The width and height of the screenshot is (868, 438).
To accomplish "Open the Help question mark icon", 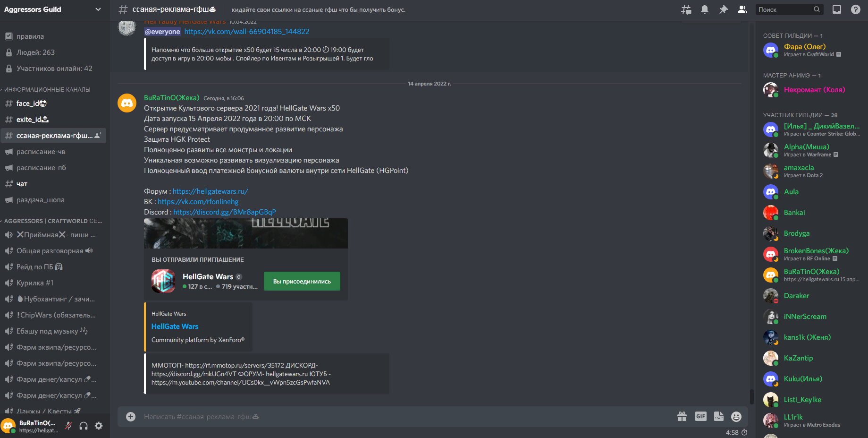I will pos(855,9).
